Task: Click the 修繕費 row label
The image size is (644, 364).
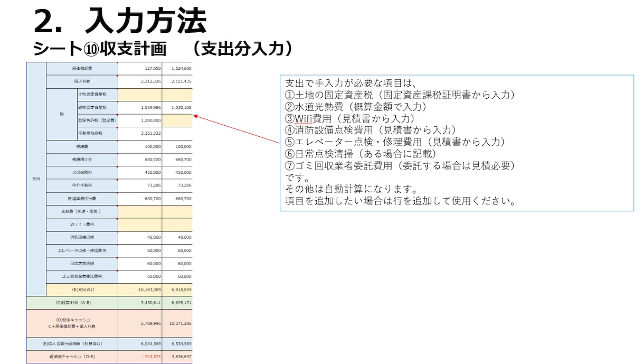Action: [82, 147]
